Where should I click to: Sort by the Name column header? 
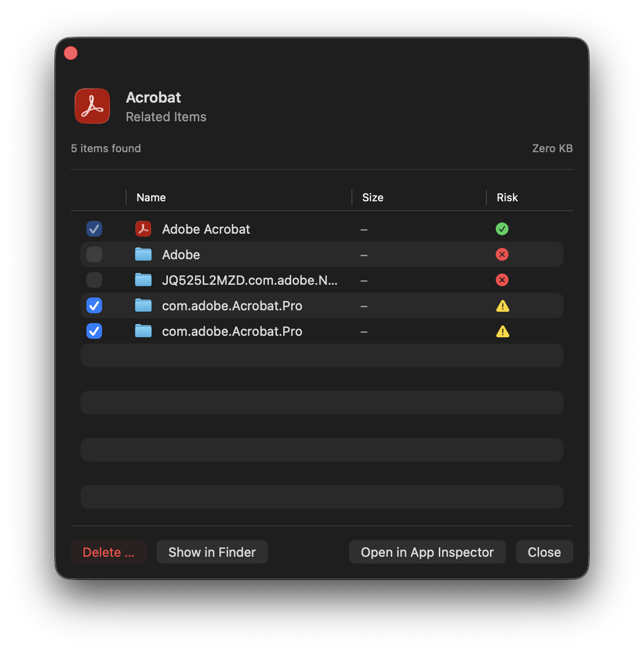(151, 197)
